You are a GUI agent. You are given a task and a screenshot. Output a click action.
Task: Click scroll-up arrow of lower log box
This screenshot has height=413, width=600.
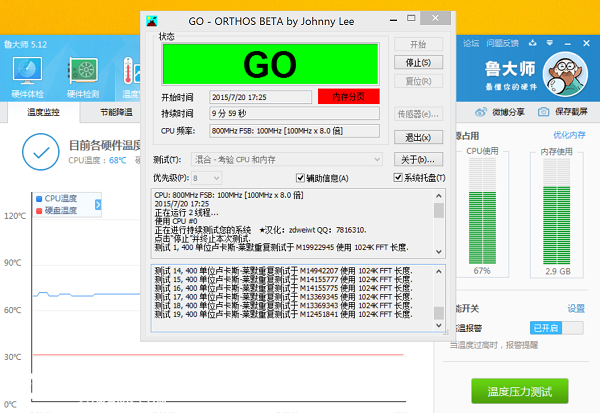[x=439, y=271]
